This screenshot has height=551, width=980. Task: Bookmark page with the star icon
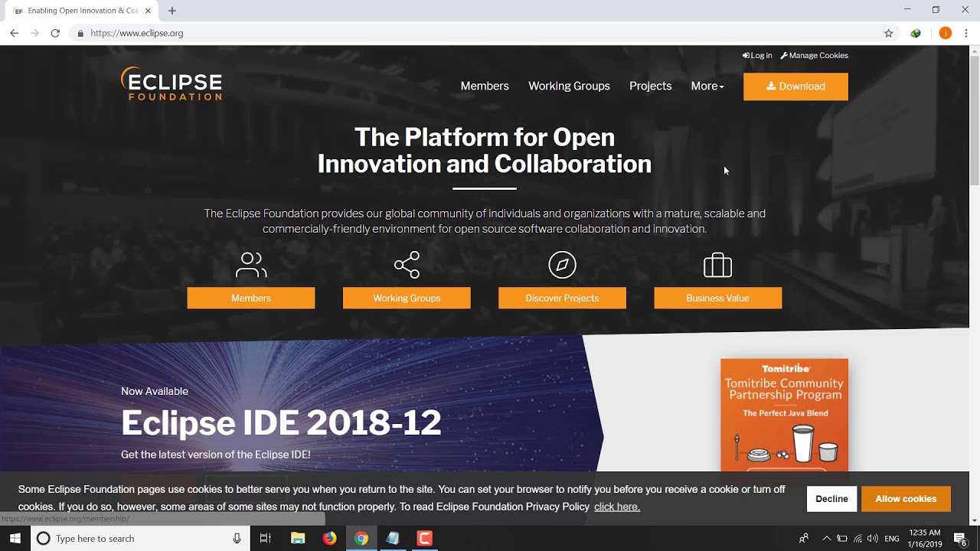[x=888, y=33]
